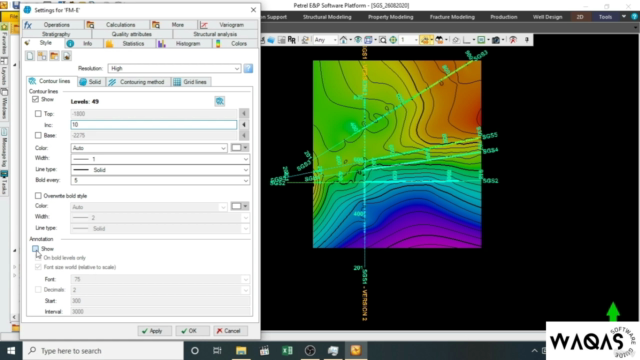Open the contour Color Auto dropdown
This screenshot has width=640, height=360.
pos(149,148)
